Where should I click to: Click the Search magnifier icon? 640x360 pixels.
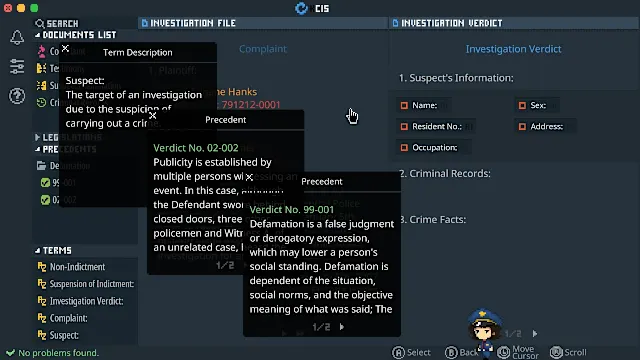pos(40,23)
